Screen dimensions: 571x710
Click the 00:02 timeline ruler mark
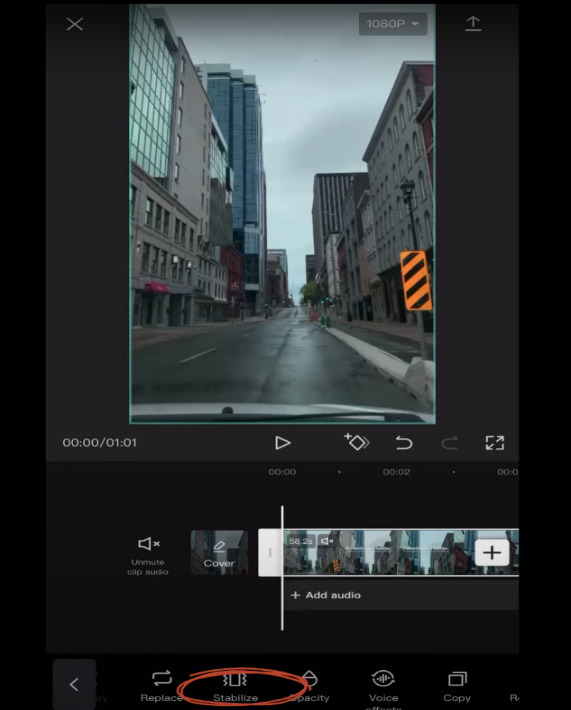point(396,472)
